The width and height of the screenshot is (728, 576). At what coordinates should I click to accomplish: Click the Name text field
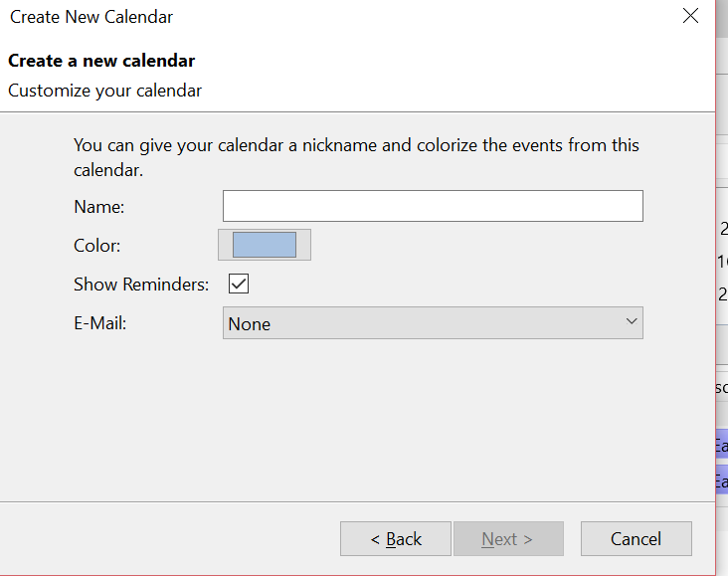tap(433, 206)
